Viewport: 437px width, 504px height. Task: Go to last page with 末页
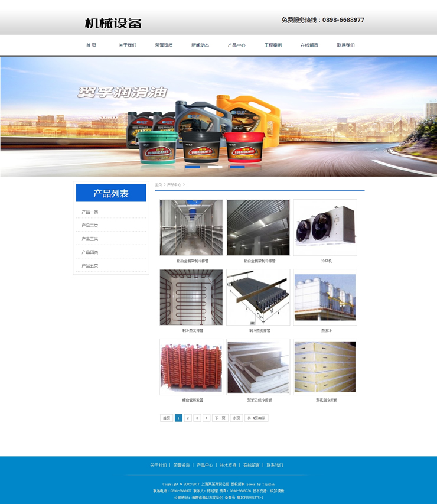pos(236,418)
